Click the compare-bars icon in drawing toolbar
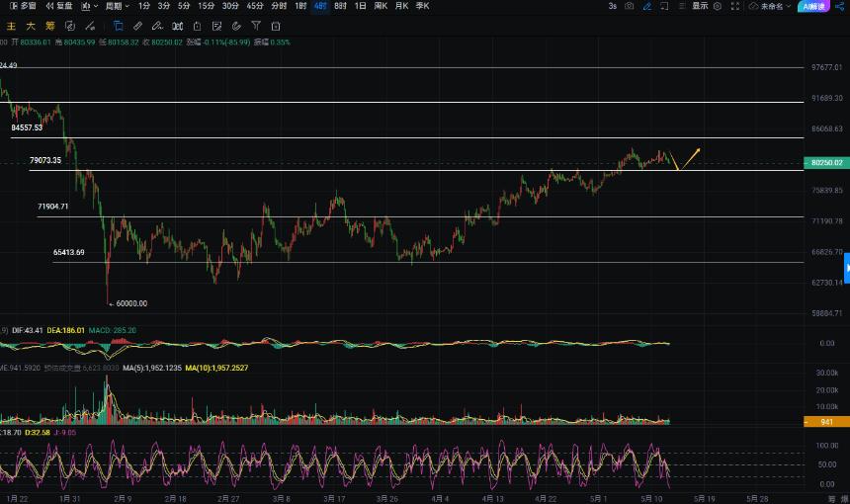Image resolution: width=850 pixels, height=504 pixels. point(177,26)
